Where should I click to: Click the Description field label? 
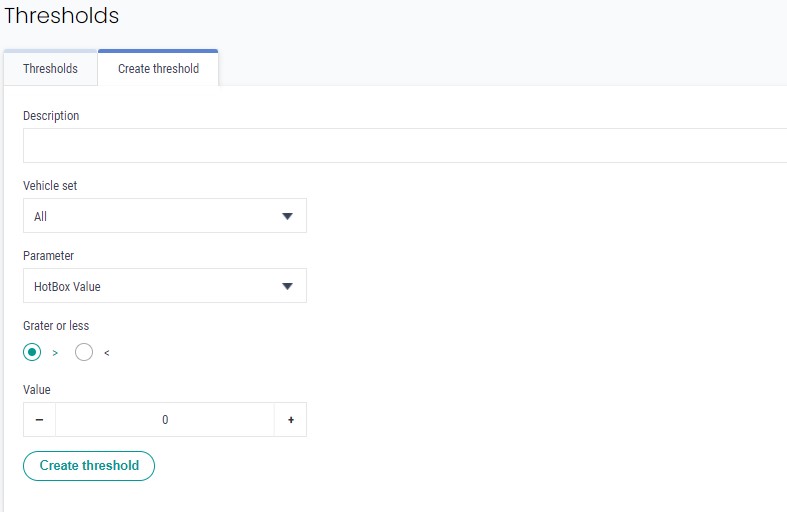click(51, 116)
